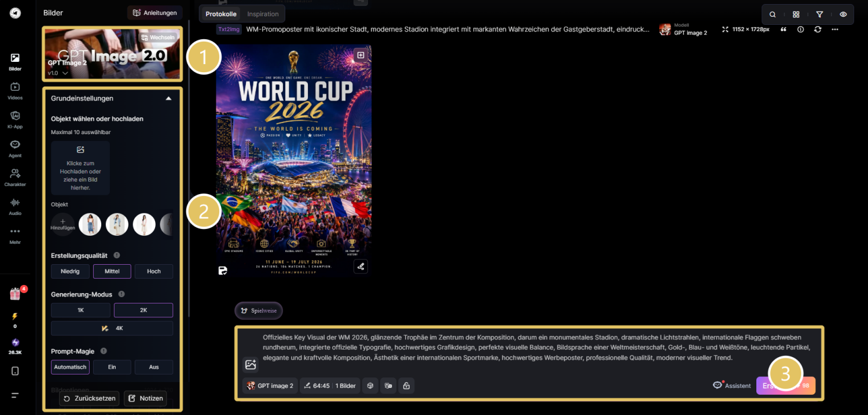
Task: Click the cube icon in prompt toolbar
Action: click(370, 386)
